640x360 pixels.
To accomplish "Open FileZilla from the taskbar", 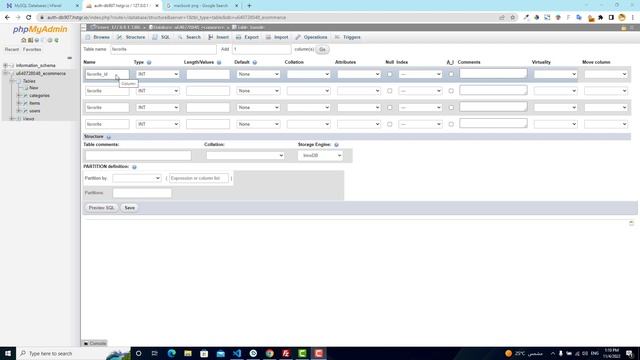I will (x=286, y=353).
